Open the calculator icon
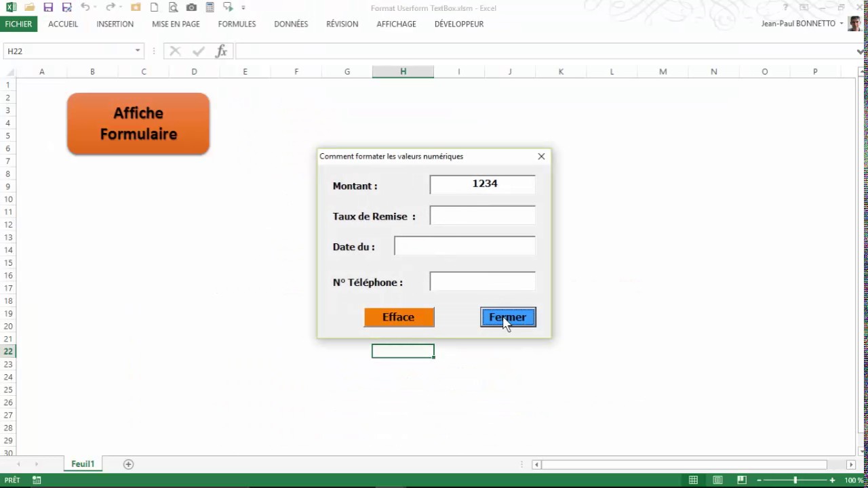Image resolution: width=868 pixels, height=488 pixels. tap(210, 7)
